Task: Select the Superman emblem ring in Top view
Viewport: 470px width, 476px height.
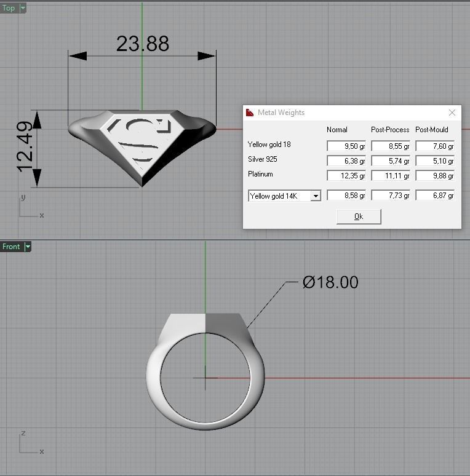Action: 142,148
